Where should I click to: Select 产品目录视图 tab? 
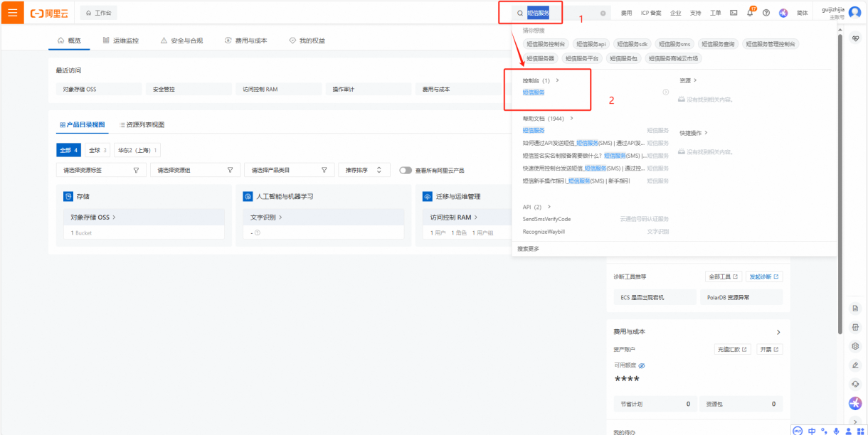point(83,124)
